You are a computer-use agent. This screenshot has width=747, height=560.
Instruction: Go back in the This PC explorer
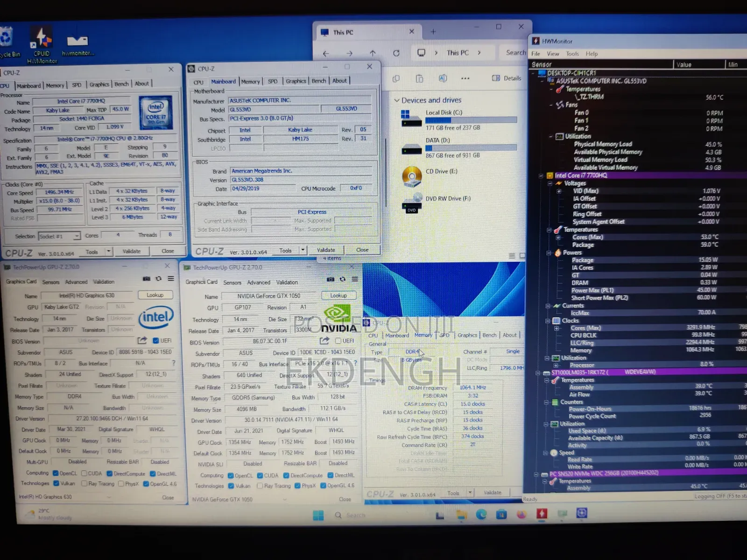(326, 54)
